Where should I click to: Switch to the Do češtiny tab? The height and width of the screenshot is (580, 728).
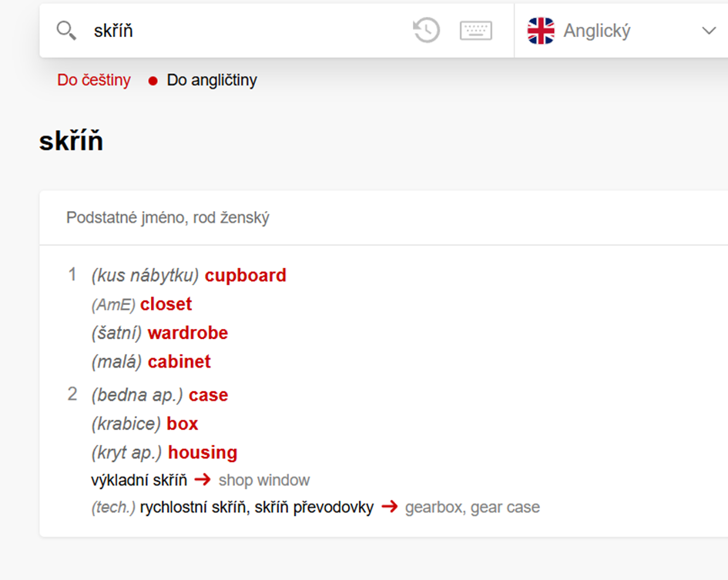click(x=94, y=80)
